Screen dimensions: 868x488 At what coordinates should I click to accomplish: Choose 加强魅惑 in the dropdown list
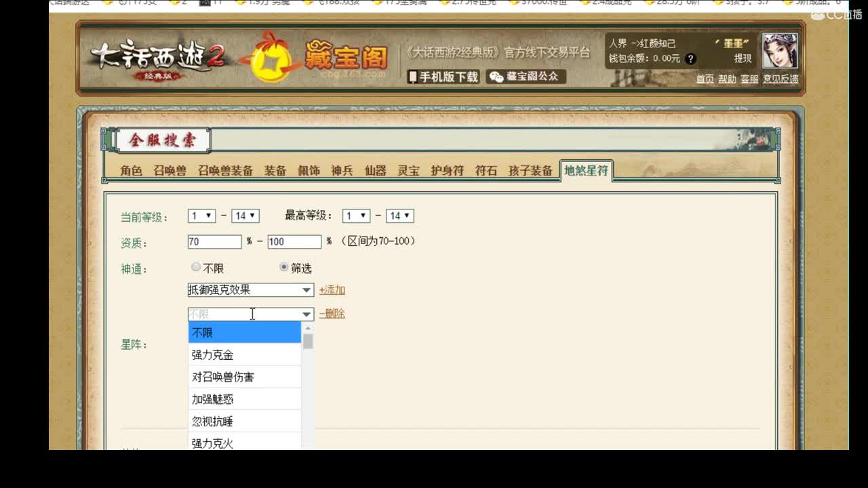(244, 399)
